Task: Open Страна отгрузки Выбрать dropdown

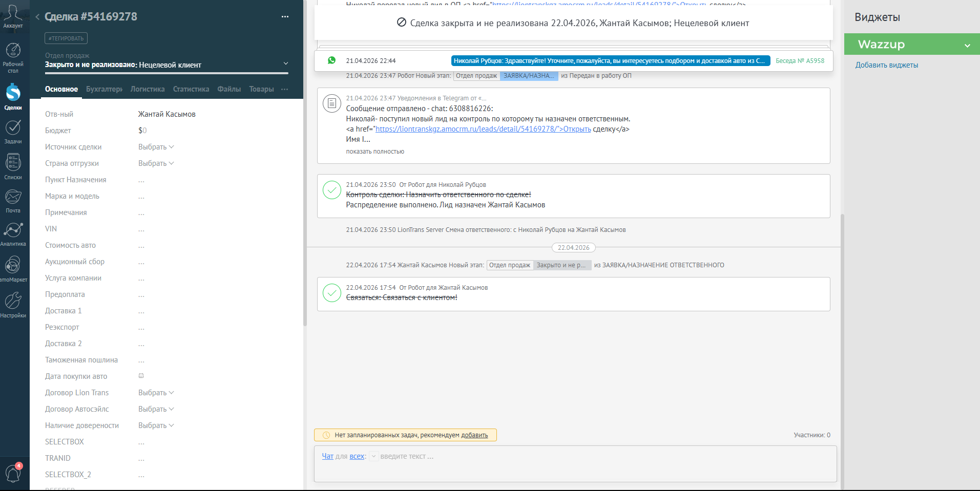Action: [x=156, y=163]
